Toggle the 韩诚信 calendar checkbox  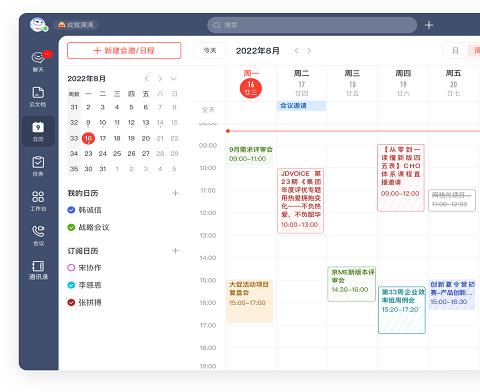(x=71, y=210)
